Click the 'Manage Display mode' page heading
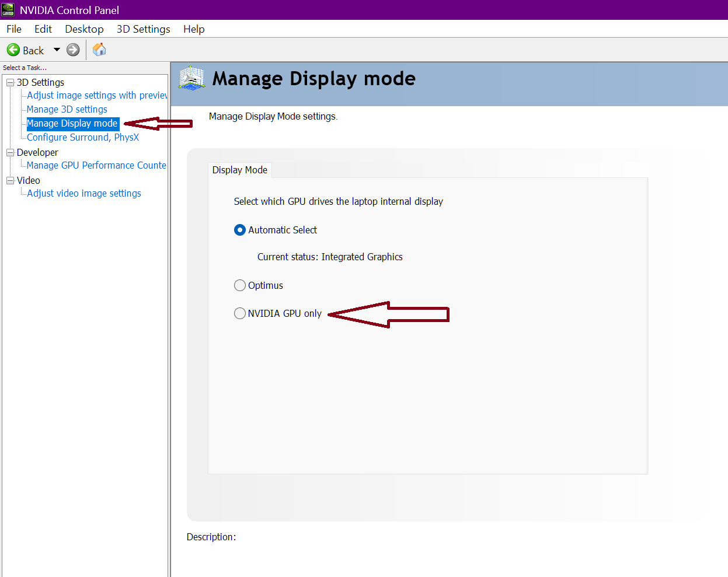Viewport: 728px width, 577px height. [x=314, y=78]
